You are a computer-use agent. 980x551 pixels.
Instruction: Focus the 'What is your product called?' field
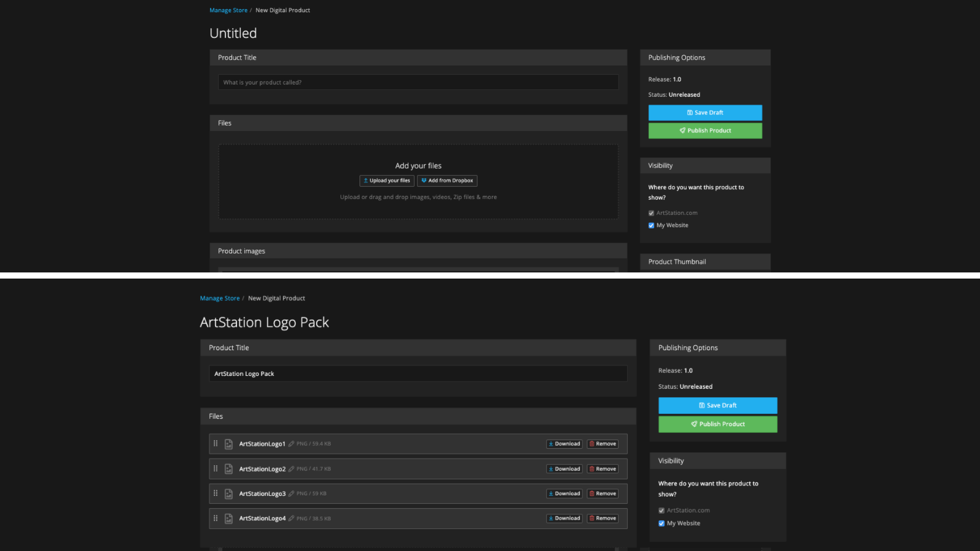tap(418, 82)
